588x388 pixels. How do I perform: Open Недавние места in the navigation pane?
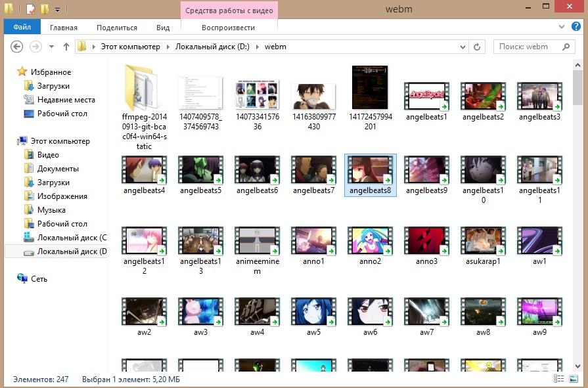[x=66, y=100]
